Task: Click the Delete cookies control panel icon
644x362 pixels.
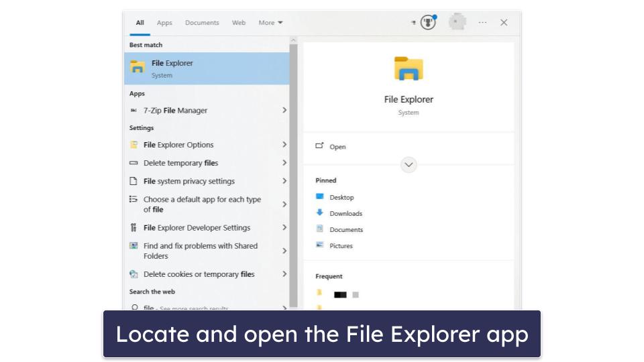Action: pyautogui.click(x=133, y=274)
